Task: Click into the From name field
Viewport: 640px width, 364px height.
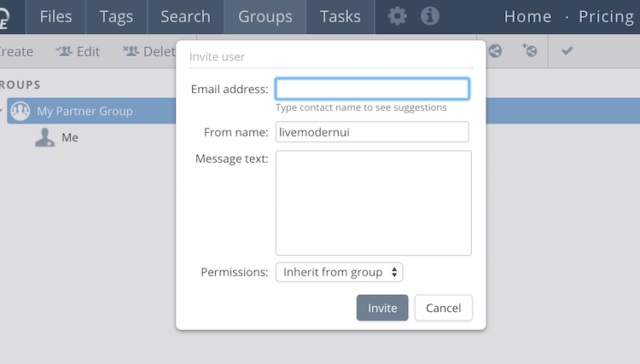Action: [x=372, y=132]
